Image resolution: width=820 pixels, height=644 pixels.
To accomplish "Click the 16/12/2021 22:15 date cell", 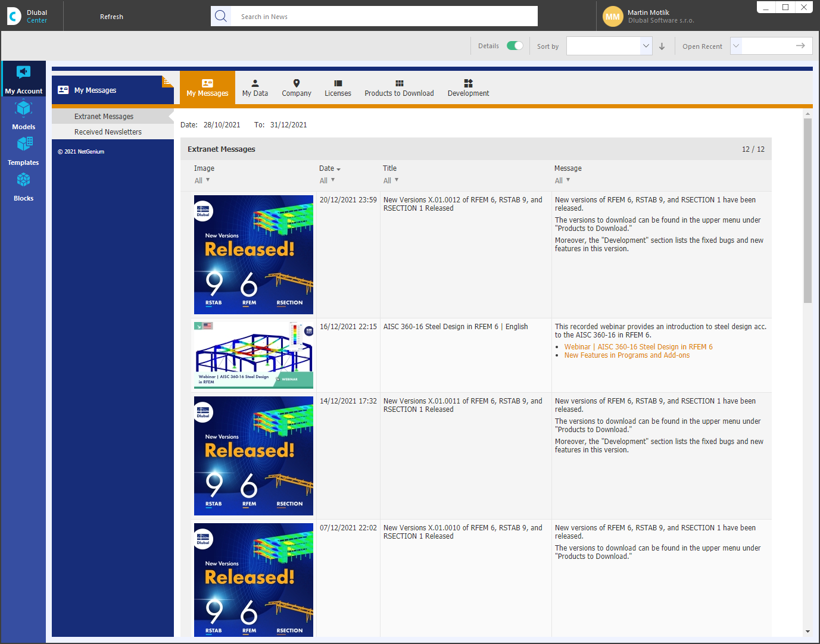I will (348, 327).
